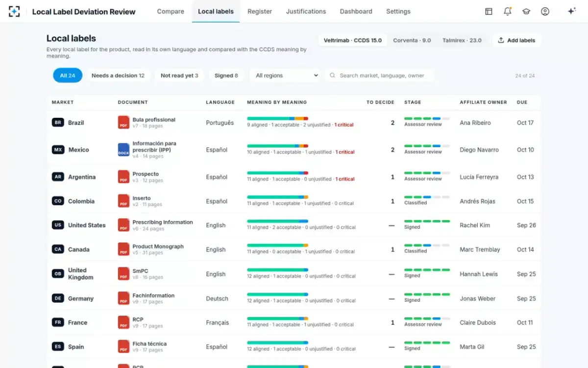Sort by Meaning by Meaning header
Viewport: 588px width, 368px height.
point(277,102)
